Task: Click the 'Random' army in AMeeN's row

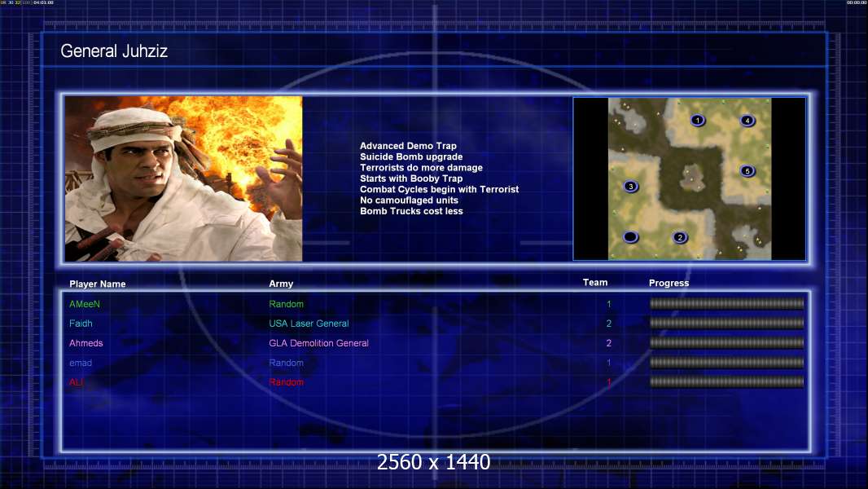Action: click(286, 304)
